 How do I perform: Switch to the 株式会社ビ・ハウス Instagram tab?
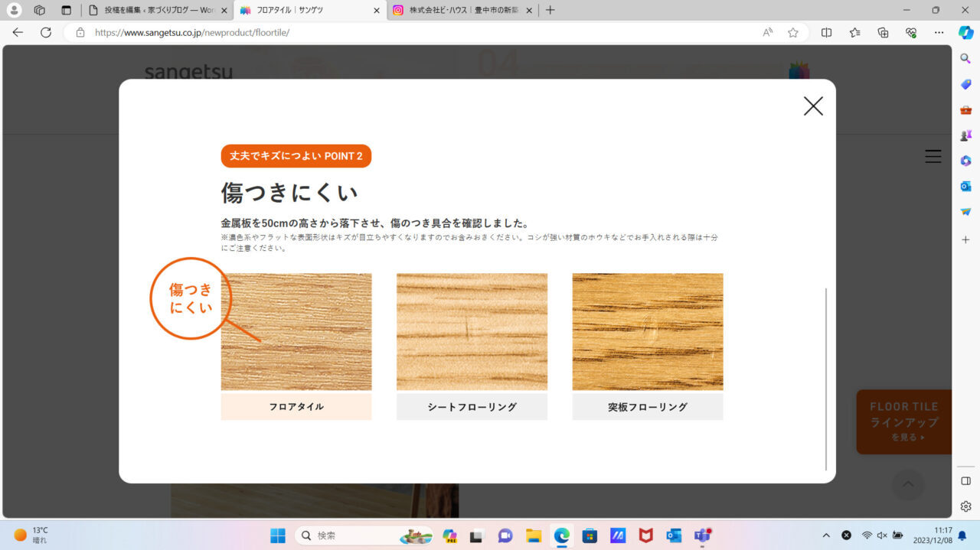[462, 11]
